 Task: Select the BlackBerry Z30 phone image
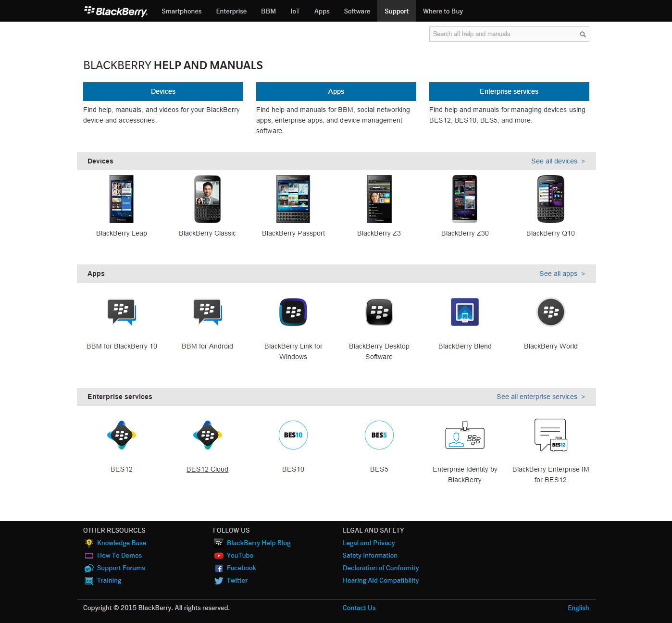465,199
